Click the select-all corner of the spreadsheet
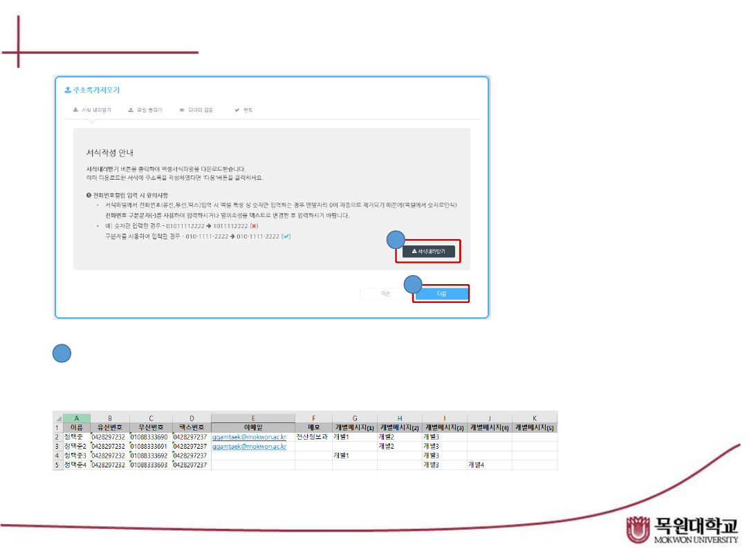This screenshot has width=747, height=560. point(58,418)
